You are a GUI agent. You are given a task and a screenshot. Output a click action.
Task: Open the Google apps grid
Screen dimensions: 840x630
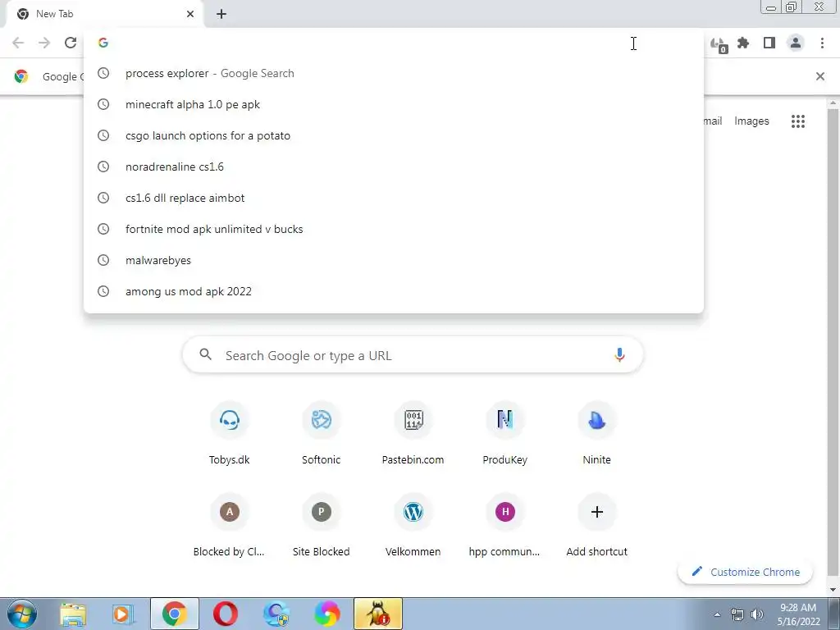797,121
